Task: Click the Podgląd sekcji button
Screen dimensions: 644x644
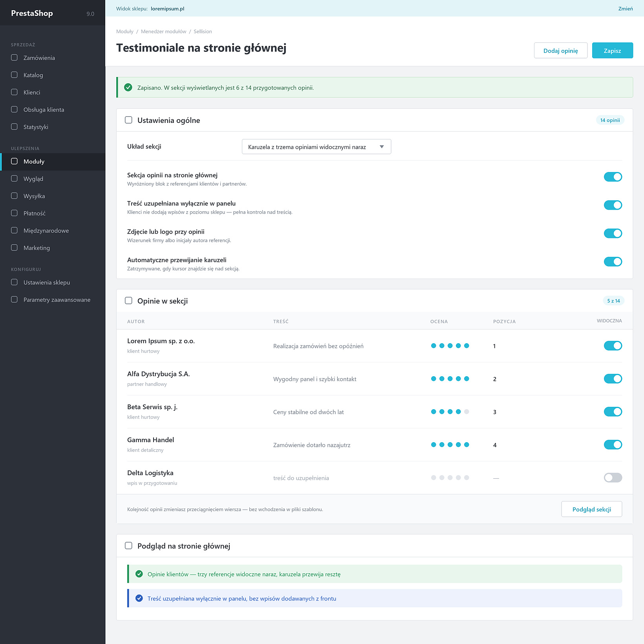Action: (591, 509)
